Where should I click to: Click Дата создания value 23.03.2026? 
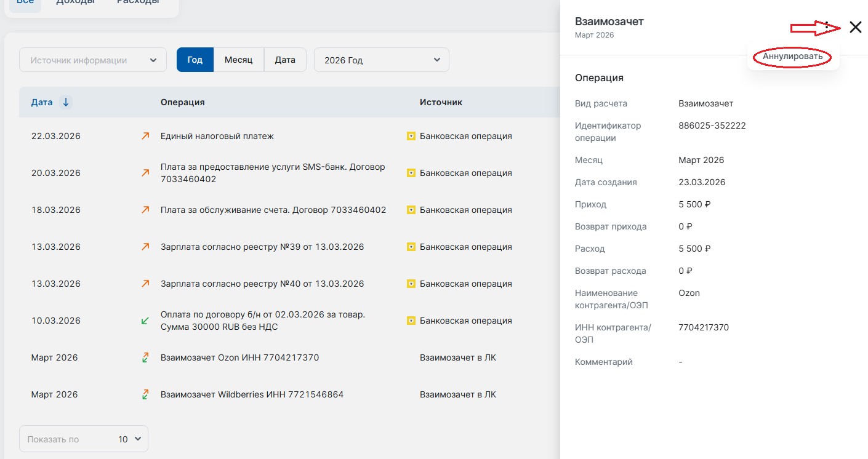702,182
